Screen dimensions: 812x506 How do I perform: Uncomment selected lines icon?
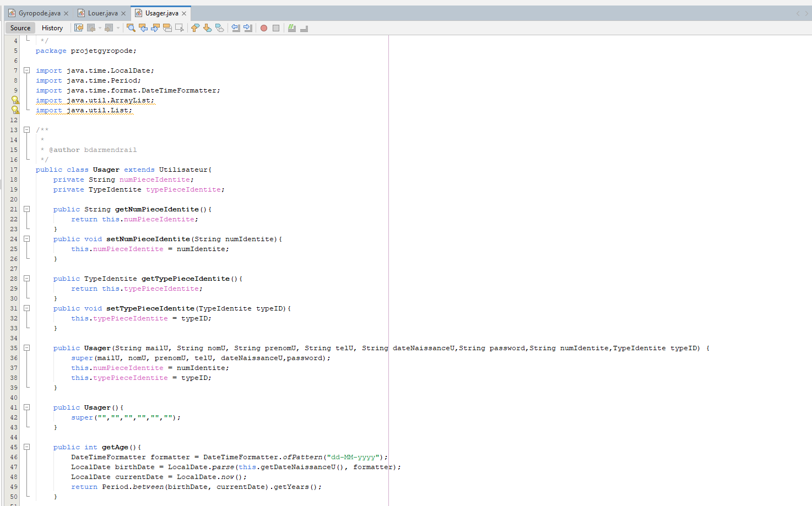tap(304, 28)
